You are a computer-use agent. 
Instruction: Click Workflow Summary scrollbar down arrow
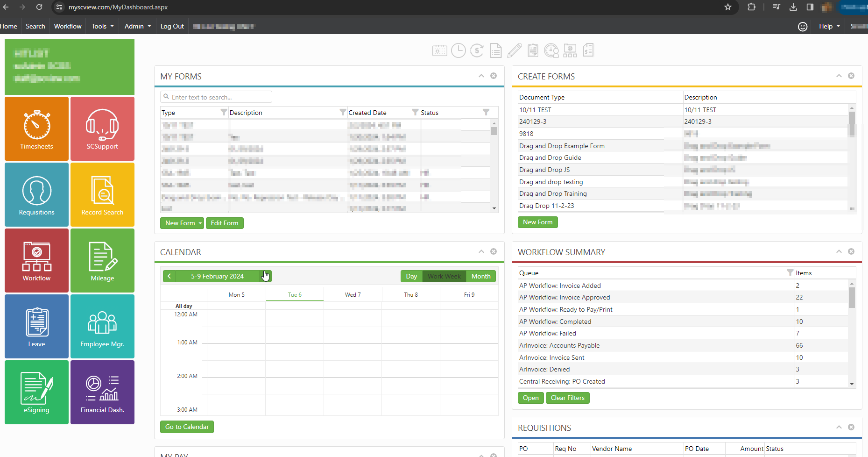tap(852, 384)
